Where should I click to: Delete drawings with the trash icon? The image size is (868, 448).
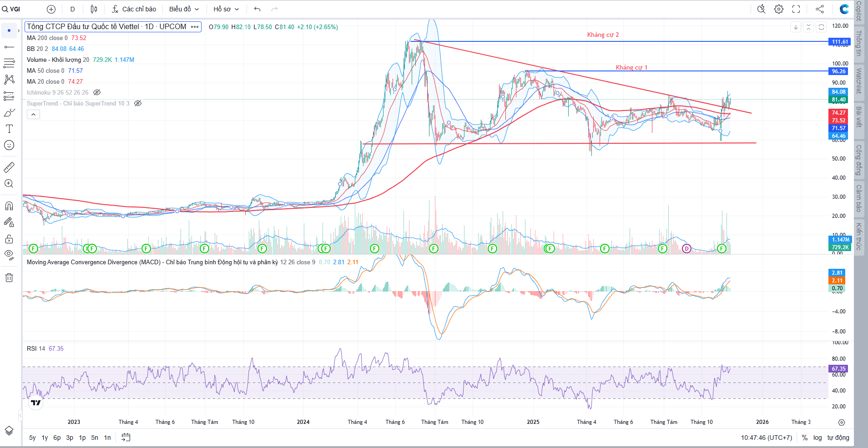click(9, 277)
